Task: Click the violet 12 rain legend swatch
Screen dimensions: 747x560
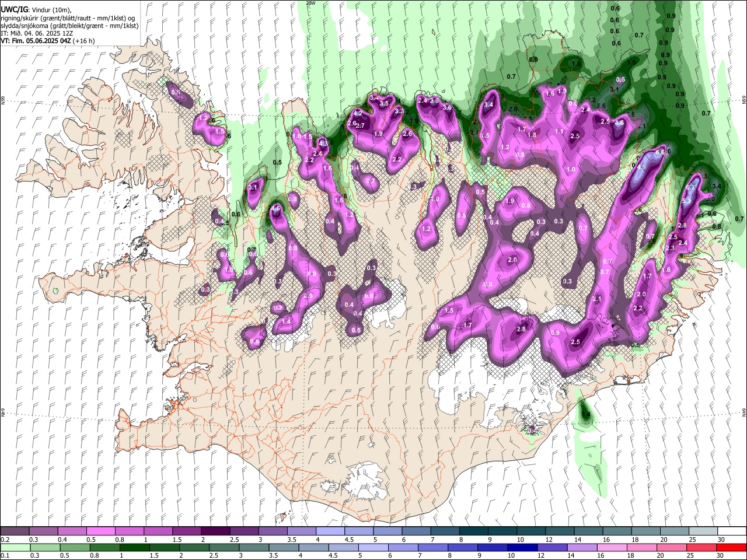Action: 552,547
